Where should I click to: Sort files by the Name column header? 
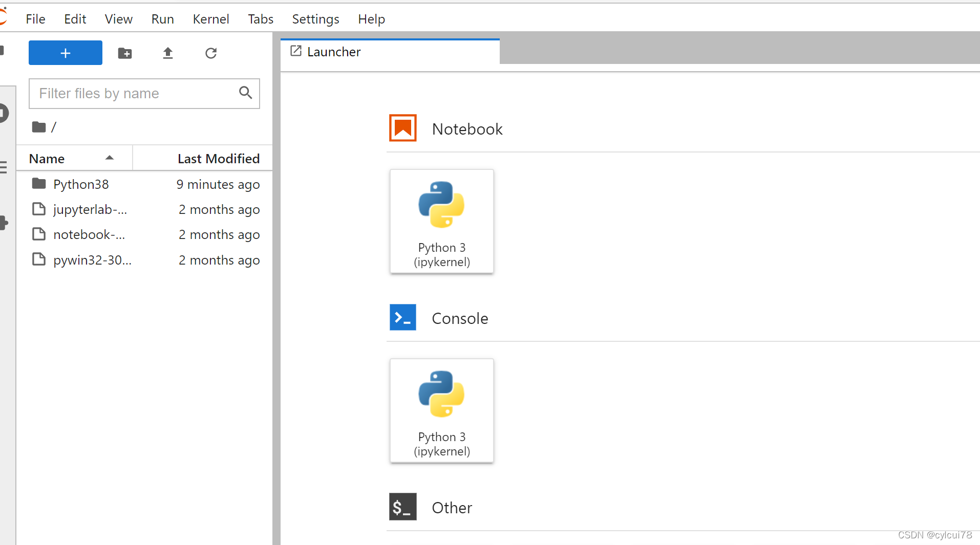tap(74, 159)
